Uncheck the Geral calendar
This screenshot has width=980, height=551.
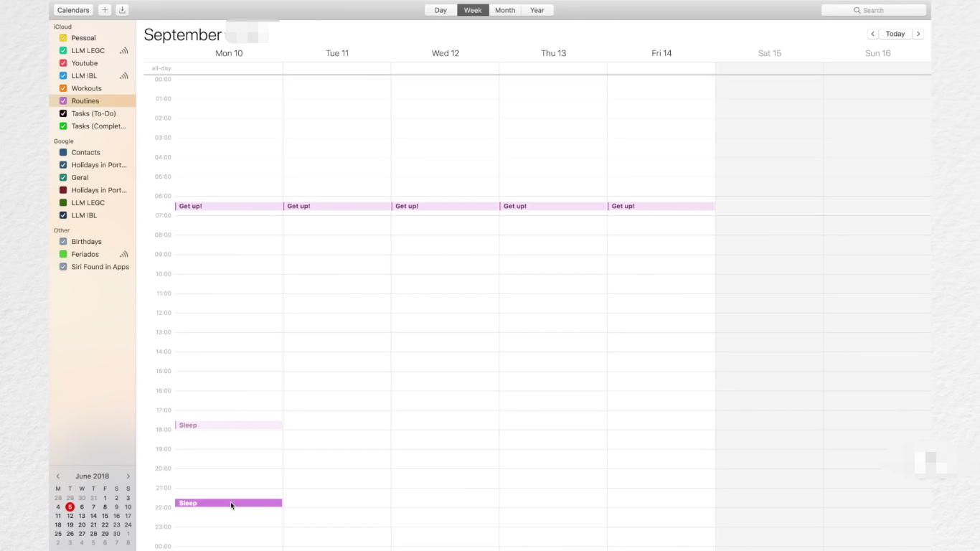click(x=63, y=178)
